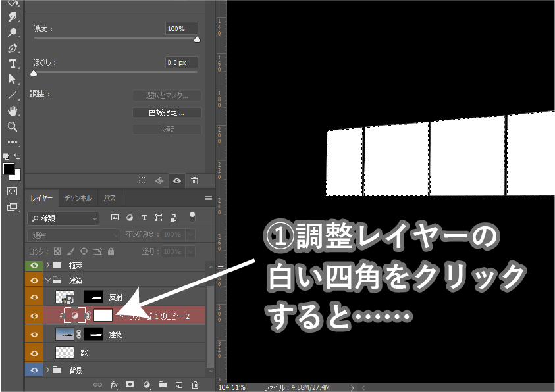
Task: Click the 選択とマスク... button
Action: [x=167, y=95]
